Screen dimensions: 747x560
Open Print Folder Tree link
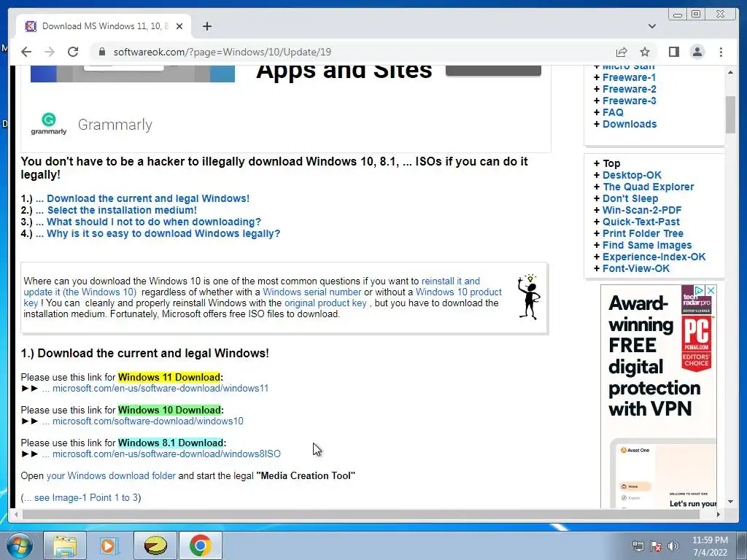click(x=643, y=233)
